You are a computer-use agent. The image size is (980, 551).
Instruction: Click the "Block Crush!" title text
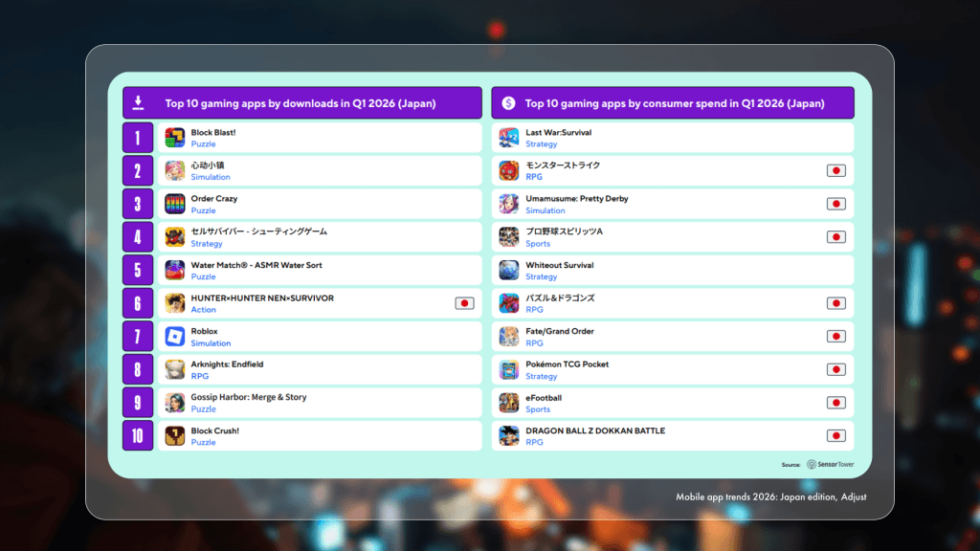click(215, 430)
